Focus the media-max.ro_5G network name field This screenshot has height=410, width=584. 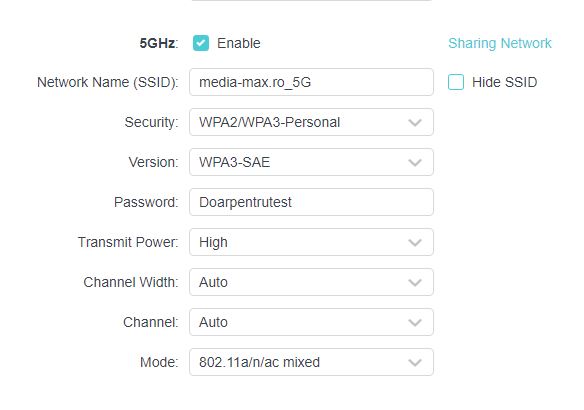[x=311, y=82]
